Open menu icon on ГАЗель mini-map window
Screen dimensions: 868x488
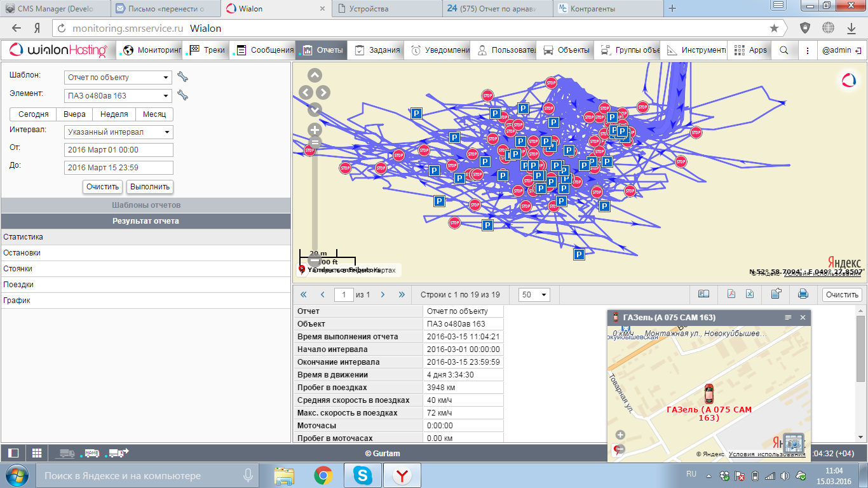pyautogui.click(x=788, y=317)
